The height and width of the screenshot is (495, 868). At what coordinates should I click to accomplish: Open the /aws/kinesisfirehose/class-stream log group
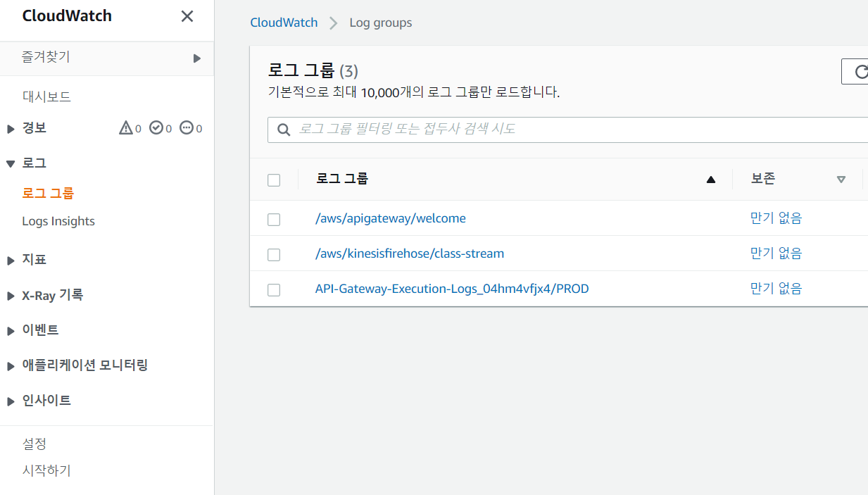coord(410,253)
